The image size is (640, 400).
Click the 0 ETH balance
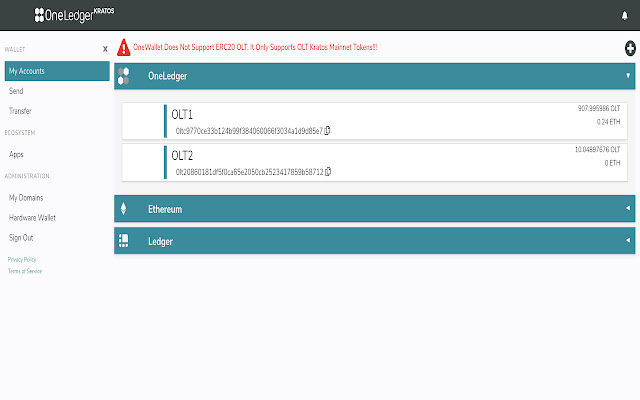coord(612,163)
